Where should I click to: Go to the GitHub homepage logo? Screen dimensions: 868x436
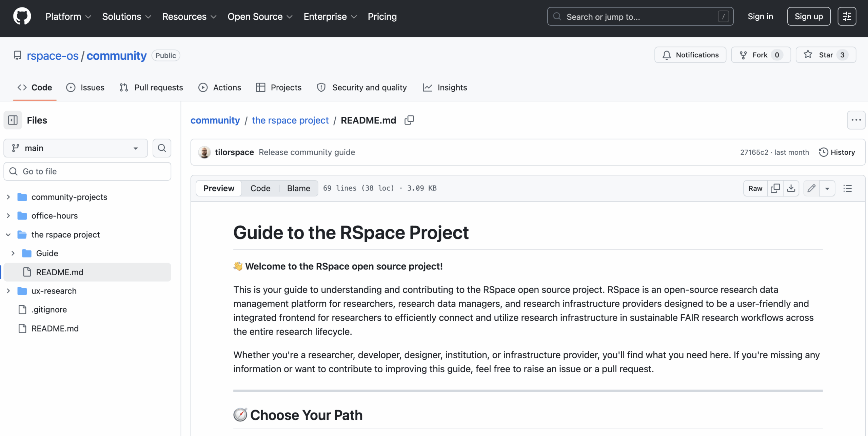[22, 16]
